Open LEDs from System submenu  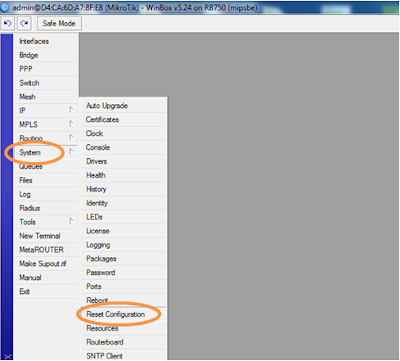123,217
